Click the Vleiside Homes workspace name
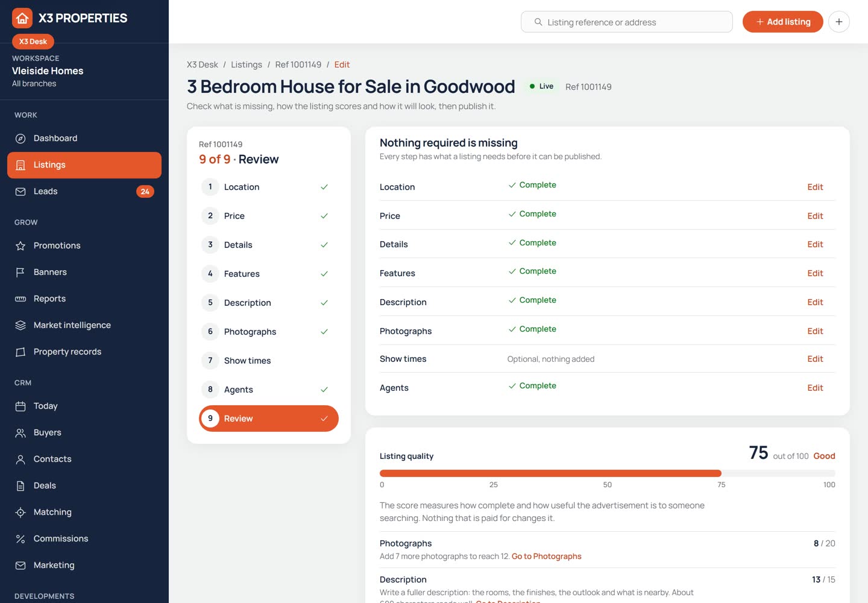The height and width of the screenshot is (603, 868). point(48,71)
